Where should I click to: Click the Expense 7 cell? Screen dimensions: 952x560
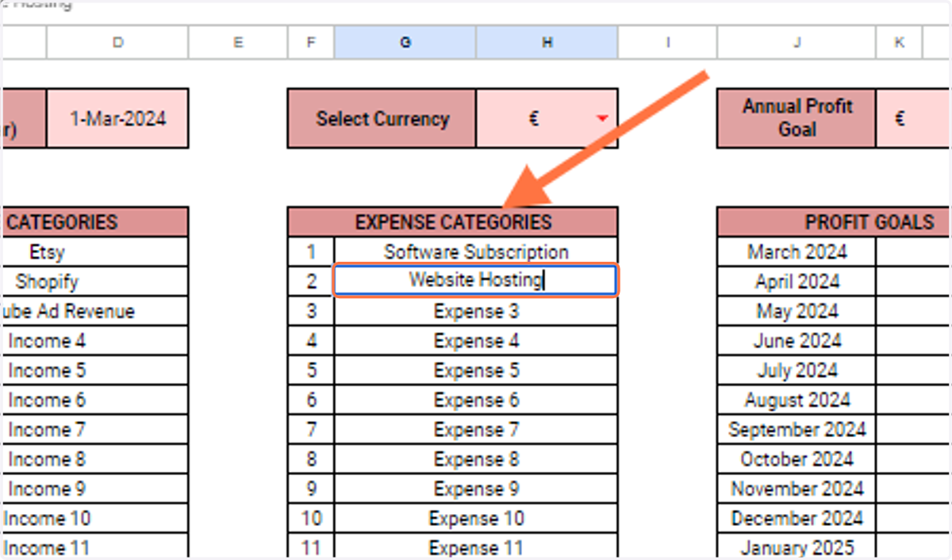476,429
